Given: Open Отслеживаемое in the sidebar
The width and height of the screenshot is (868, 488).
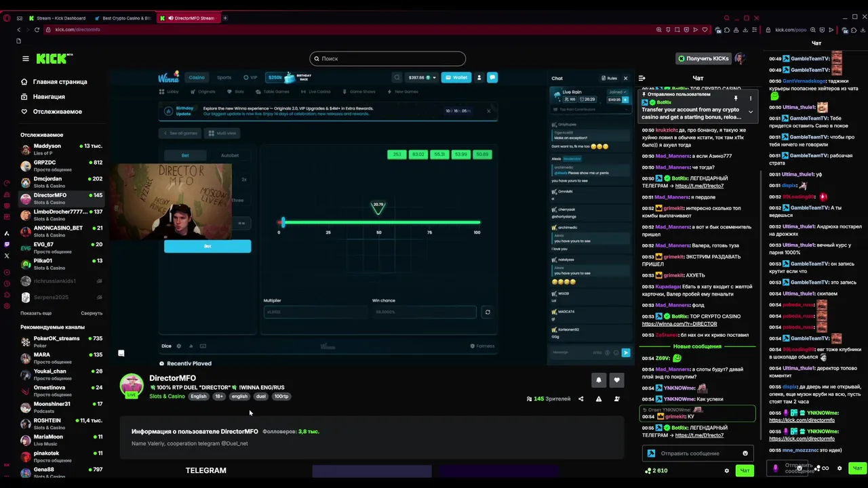Looking at the screenshot, I should coord(52,112).
